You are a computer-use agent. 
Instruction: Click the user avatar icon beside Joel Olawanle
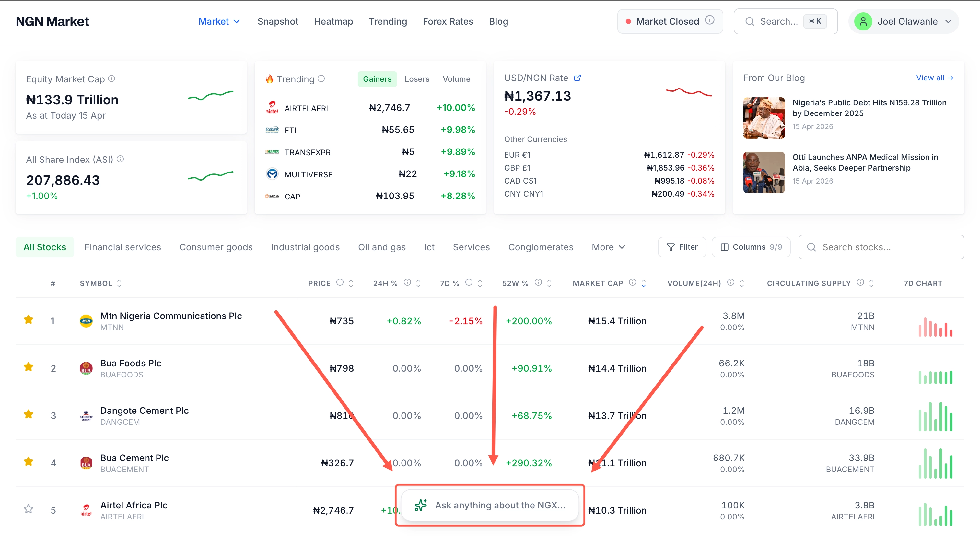(x=863, y=21)
